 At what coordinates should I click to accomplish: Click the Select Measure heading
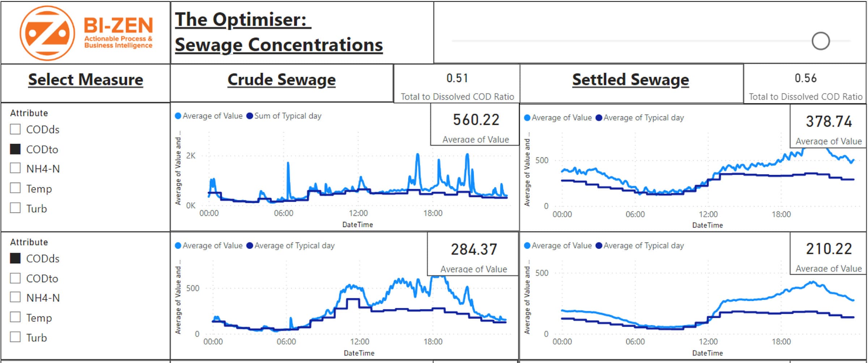(x=86, y=80)
